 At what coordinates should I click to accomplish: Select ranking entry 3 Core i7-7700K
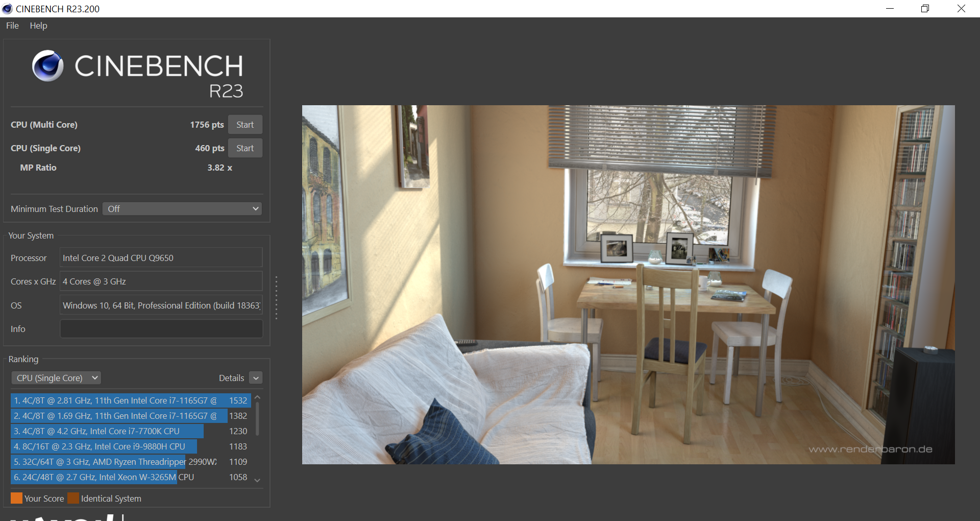pyautogui.click(x=131, y=431)
